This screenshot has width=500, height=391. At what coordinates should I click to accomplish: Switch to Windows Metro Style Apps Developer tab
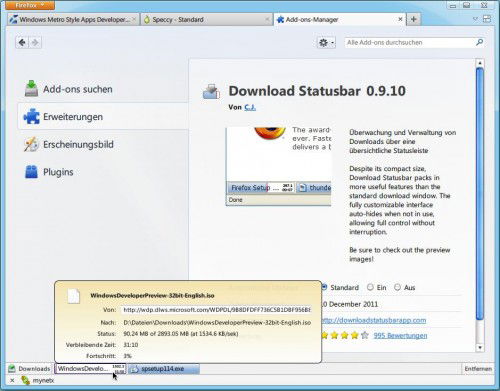[72, 20]
